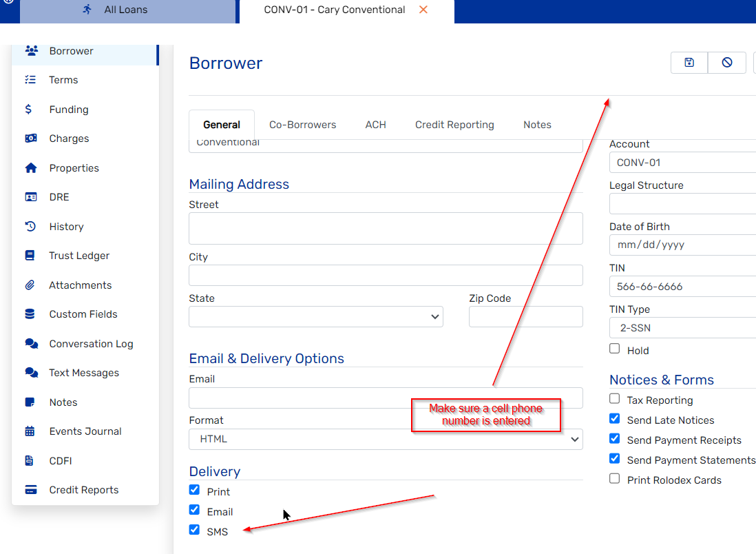The height and width of the screenshot is (554, 756).
Task: Enable the Hold checkbox
Action: 615,349
